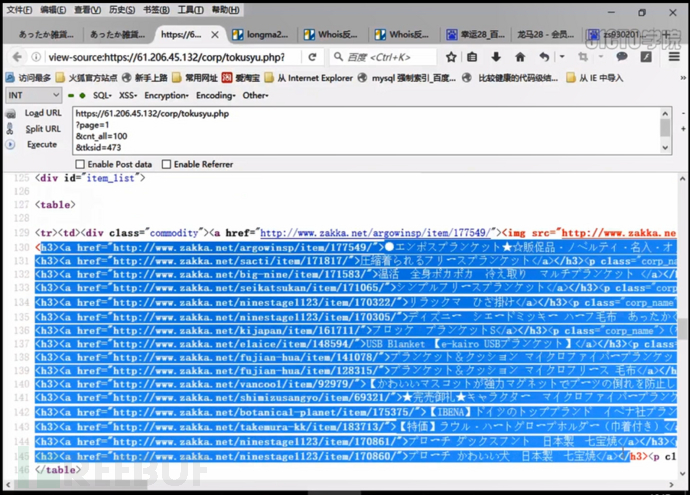The height and width of the screenshot is (495, 690).
Task: Open the INT type dropdown
Action: [33, 95]
